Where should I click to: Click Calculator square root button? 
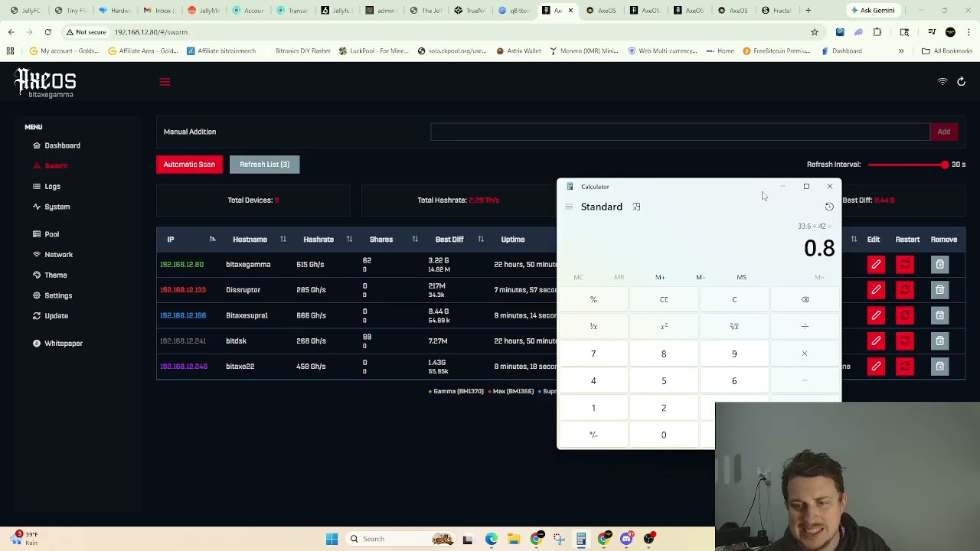pyautogui.click(x=734, y=327)
